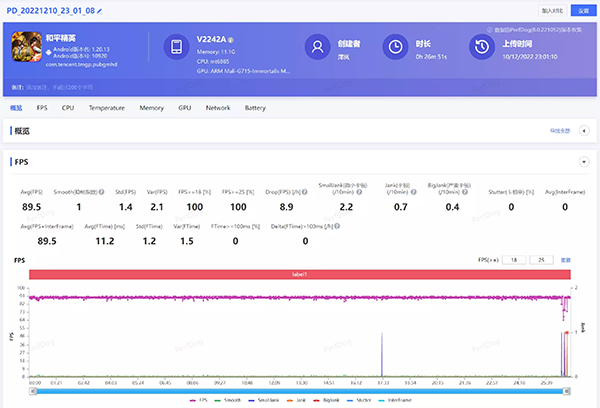Open the Battery tab
600x408 pixels.
255,107
